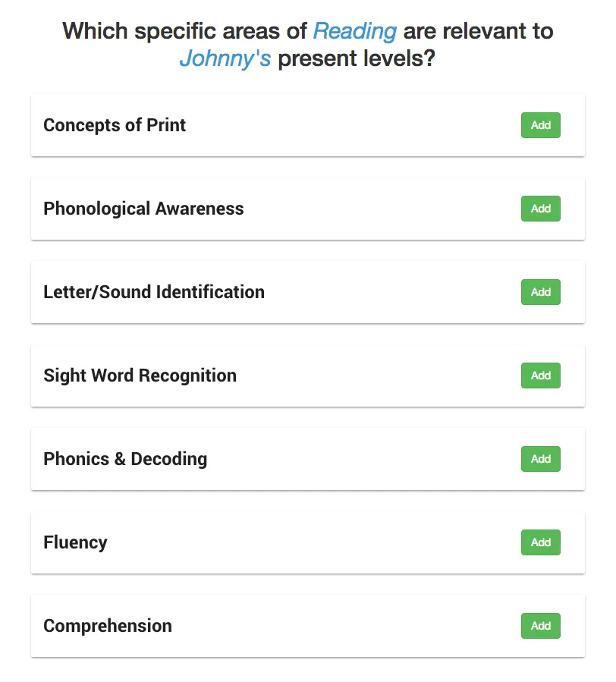
Task: Select the Sight Word Recognition label
Action: point(140,376)
